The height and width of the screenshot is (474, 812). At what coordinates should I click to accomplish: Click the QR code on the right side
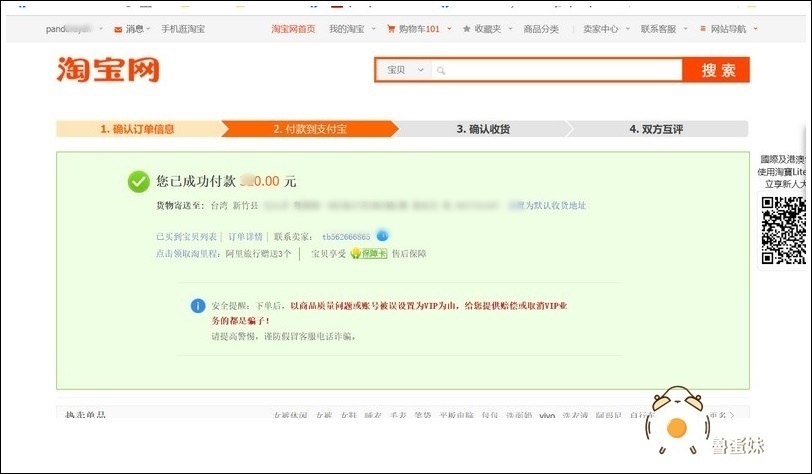784,231
